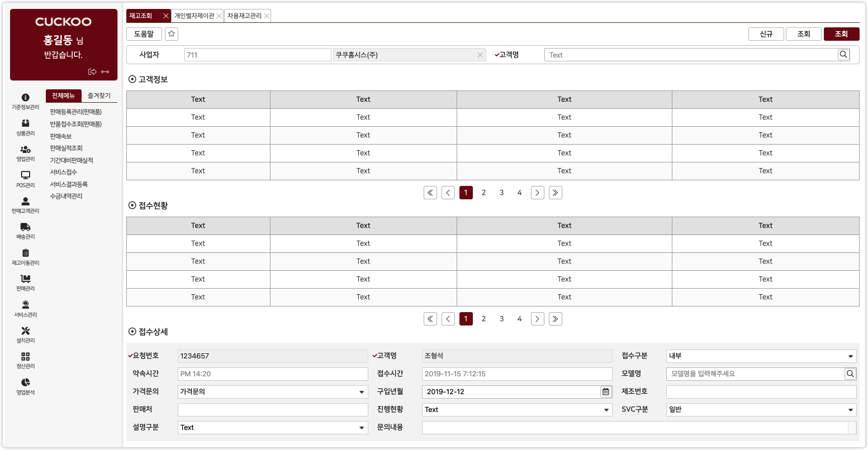Click the 도움말 button

144,34
